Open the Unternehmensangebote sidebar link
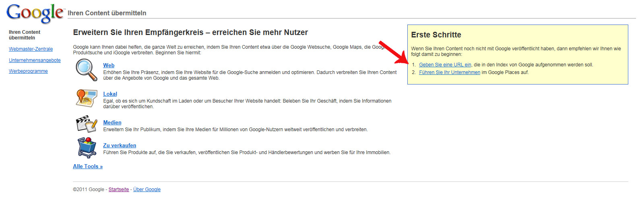 click(x=35, y=60)
